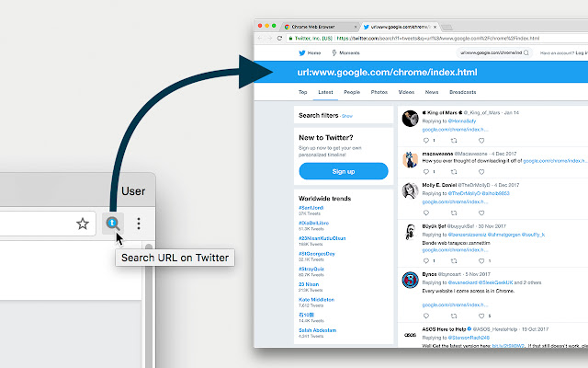The image size is (588, 368).
Task: Retweet the King of Mars tweet
Action: 454,141
